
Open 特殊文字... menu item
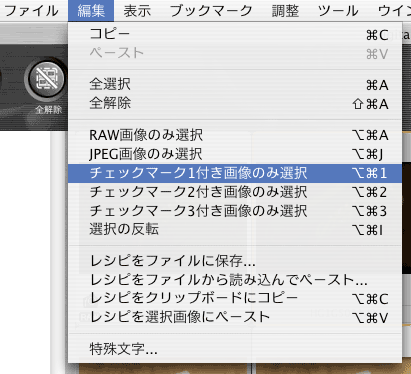(235, 349)
